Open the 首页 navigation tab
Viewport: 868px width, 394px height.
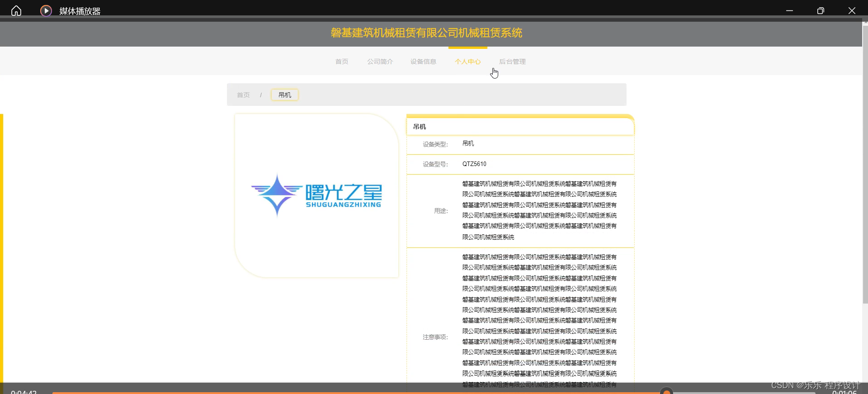pos(342,62)
